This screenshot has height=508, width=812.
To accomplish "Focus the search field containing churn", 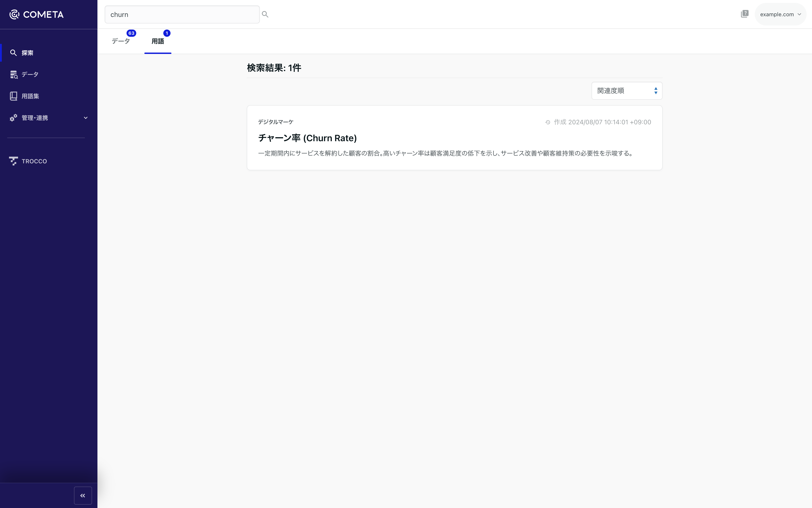I will pyautogui.click(x=182, y=14).
